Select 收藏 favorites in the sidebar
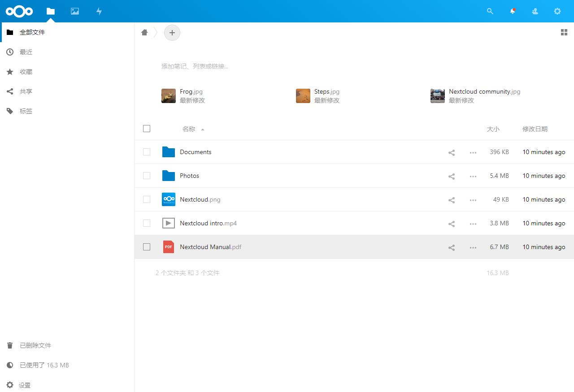This screenshot has height=392, width=574. point(67,72)
